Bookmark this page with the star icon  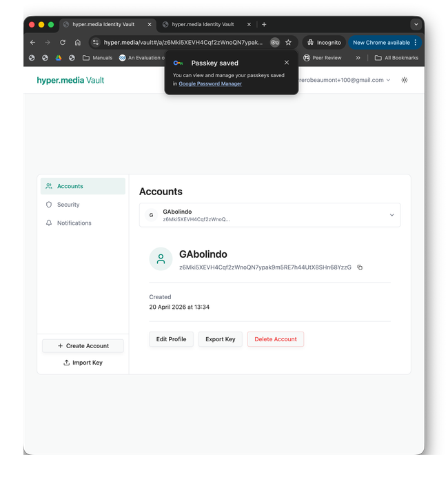coord(288,42)
